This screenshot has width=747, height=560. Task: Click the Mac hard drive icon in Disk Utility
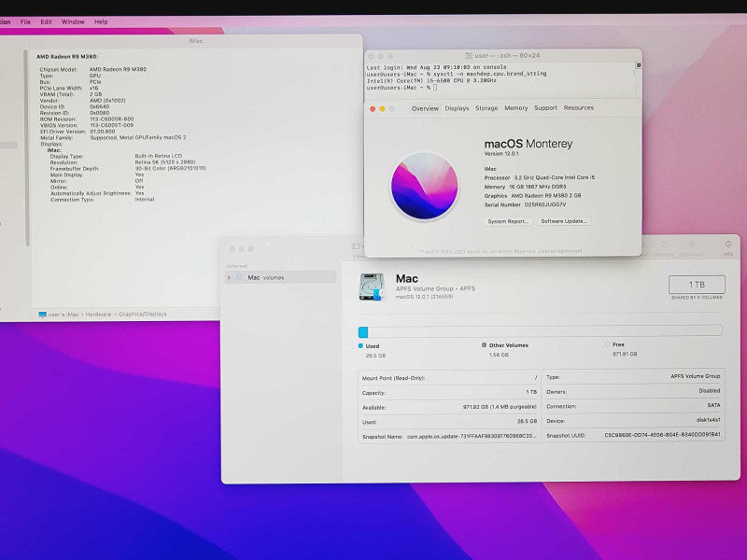point(372,287)
